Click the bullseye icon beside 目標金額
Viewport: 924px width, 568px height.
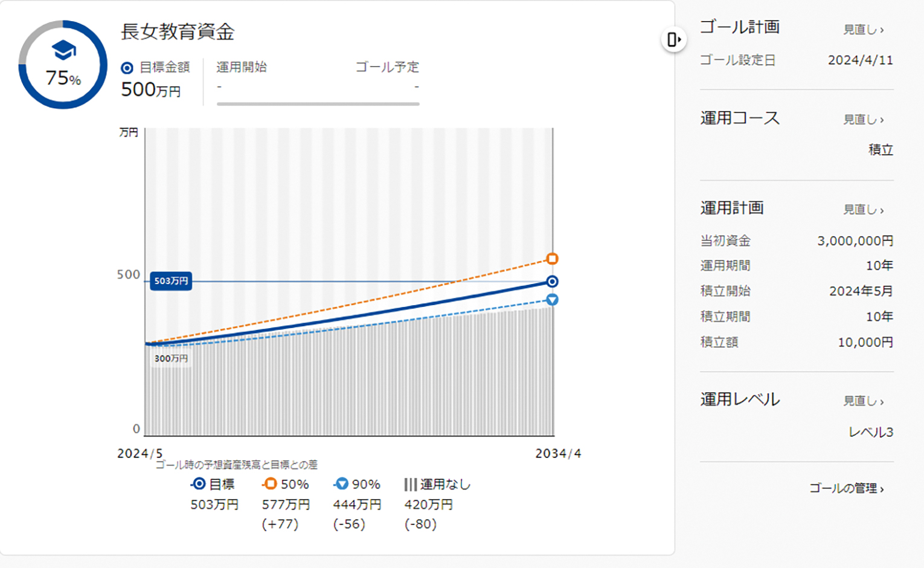(126, 68)
